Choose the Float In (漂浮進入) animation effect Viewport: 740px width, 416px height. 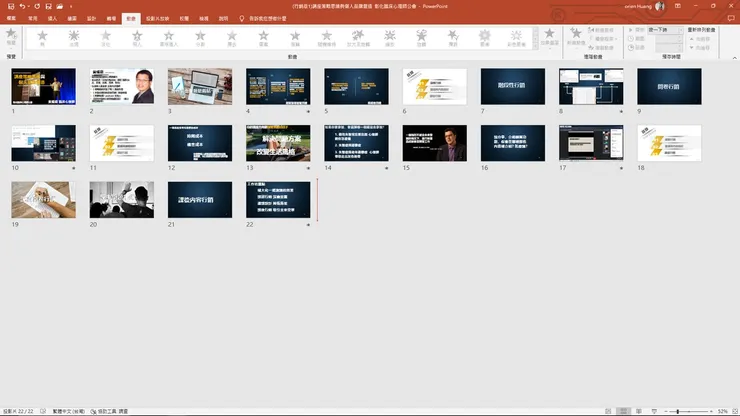[x=168, y=38]
